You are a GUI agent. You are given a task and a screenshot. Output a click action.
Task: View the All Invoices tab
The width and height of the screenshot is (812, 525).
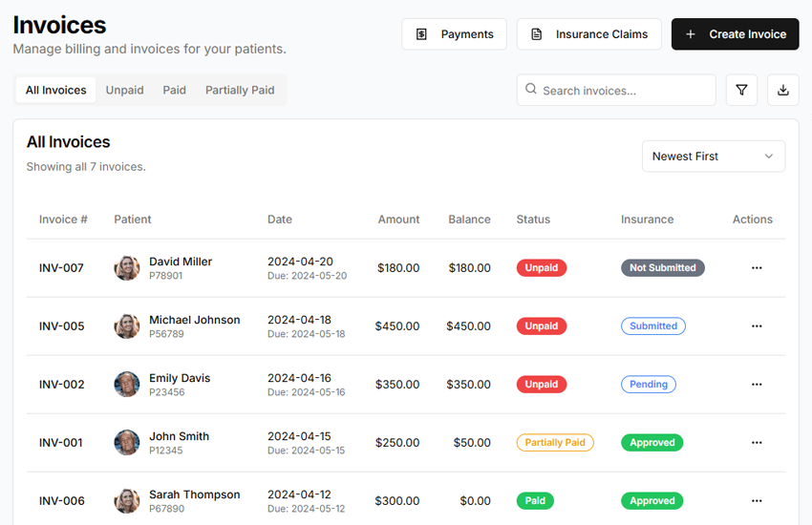click(x=55, y=91)
